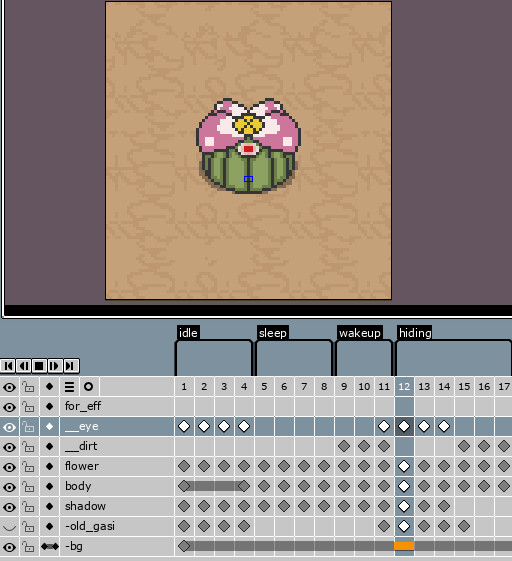Lock the body layer
512x561 pixels.
29,487
